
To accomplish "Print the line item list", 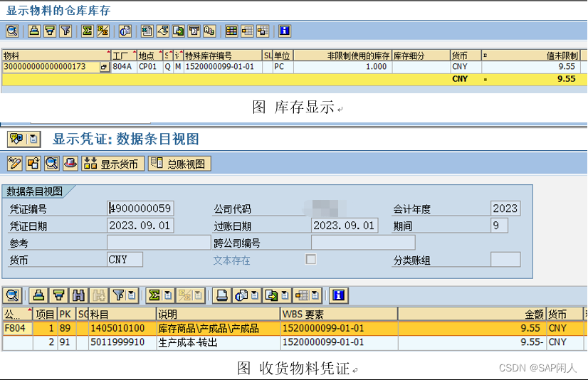I will pyautogui.click(x=222, y=296).
